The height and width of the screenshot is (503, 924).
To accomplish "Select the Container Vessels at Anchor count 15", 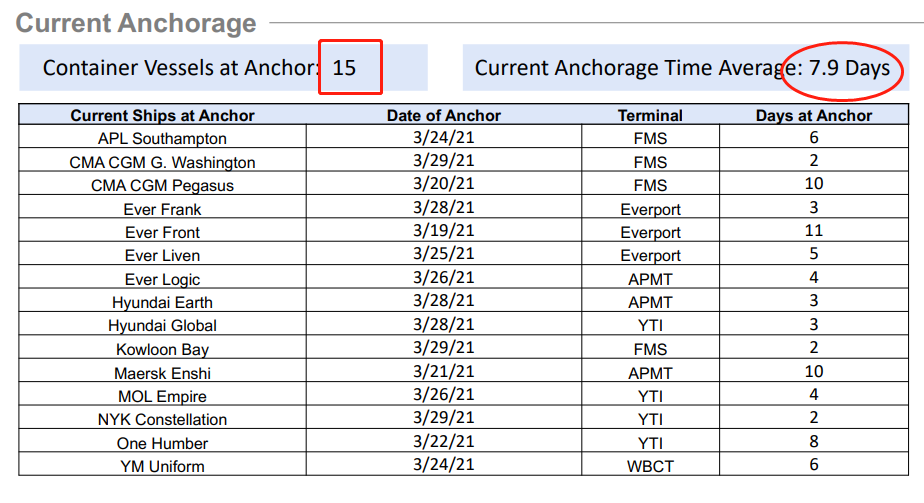I will pos(344,68).
